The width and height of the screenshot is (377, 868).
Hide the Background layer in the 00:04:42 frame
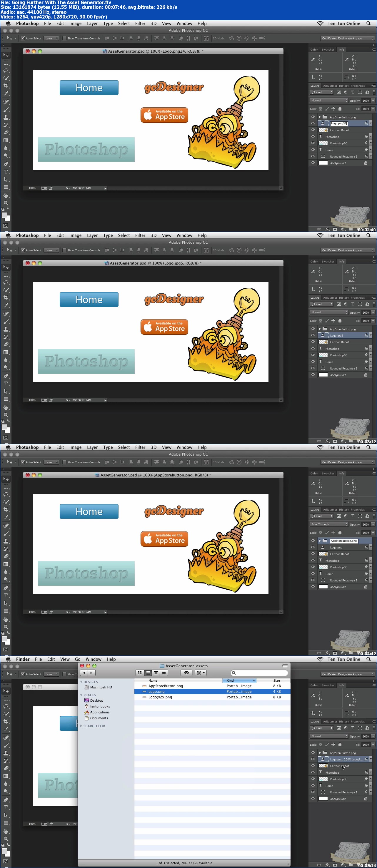[313, 587]
